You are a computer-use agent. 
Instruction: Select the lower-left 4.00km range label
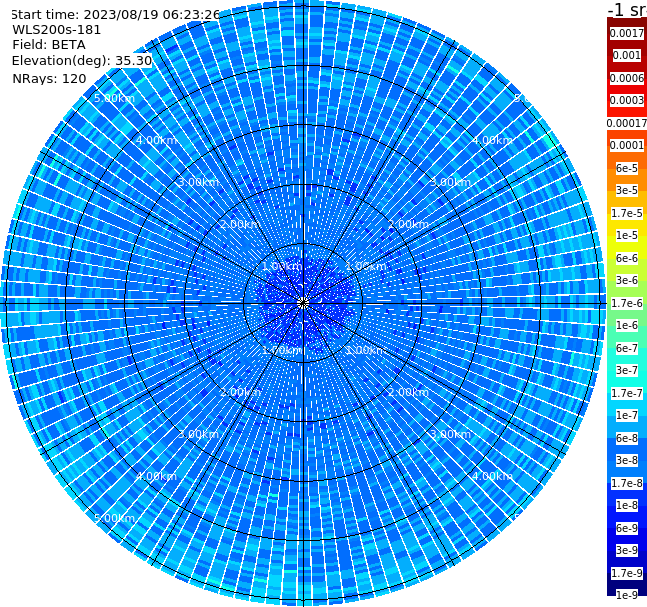[156, 476]
